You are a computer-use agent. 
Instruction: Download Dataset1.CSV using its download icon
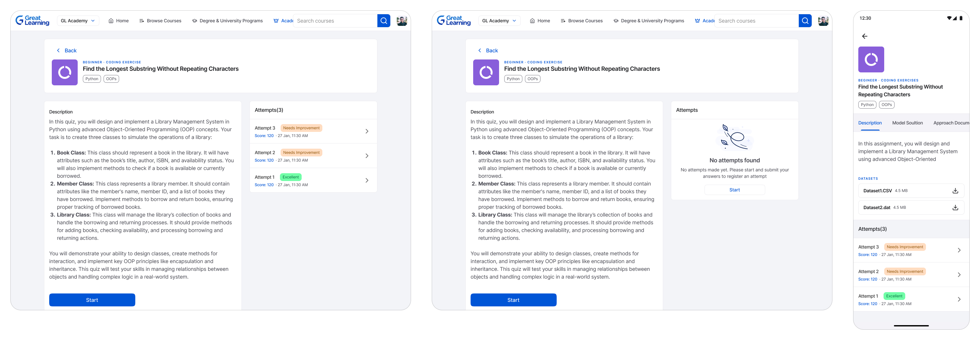pos(955,191)
